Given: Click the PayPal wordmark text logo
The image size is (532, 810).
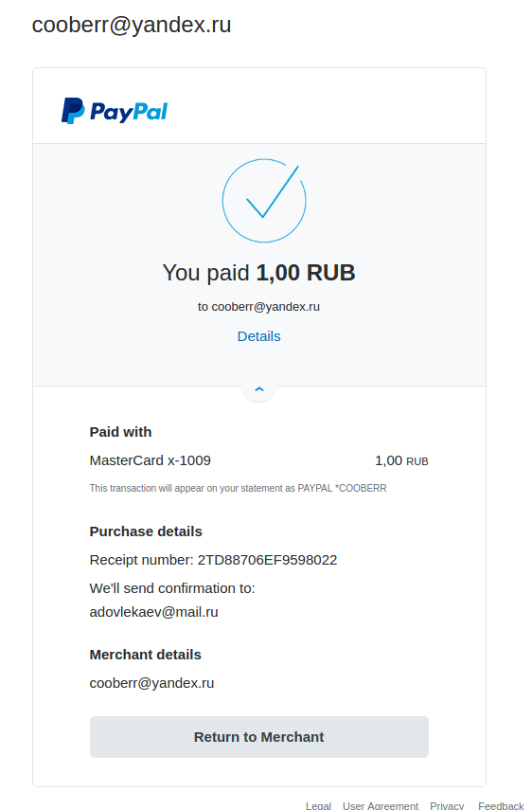Looking at the screenshot, I should [129, 112].
